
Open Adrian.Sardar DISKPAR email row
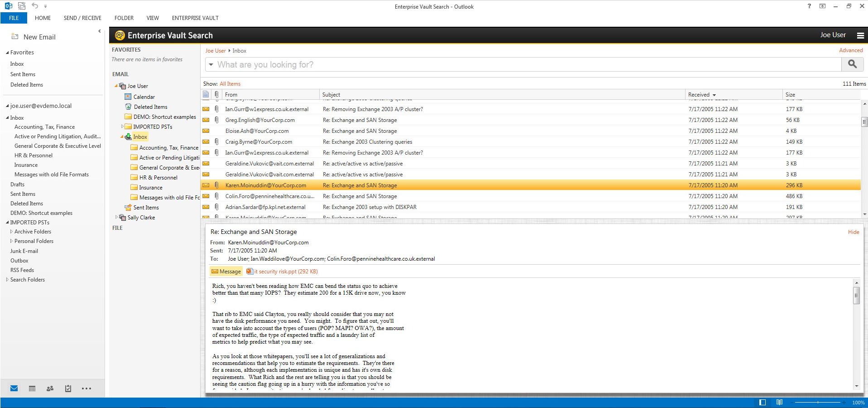pyautogui.click(x=530, y=207)
